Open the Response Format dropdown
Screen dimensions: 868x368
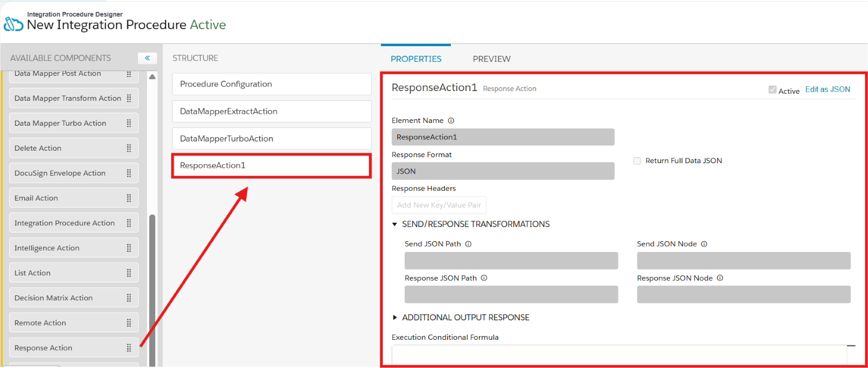tap(502, 171)
